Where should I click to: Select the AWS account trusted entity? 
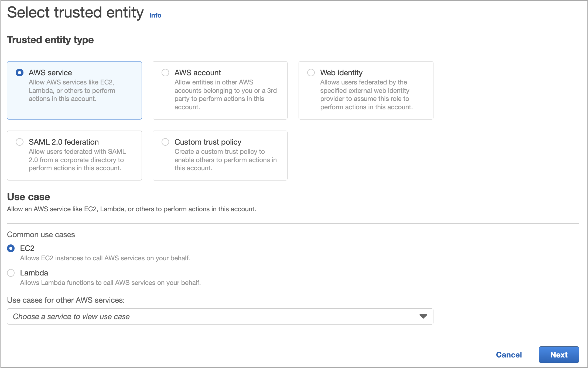[x=165, y=72]
